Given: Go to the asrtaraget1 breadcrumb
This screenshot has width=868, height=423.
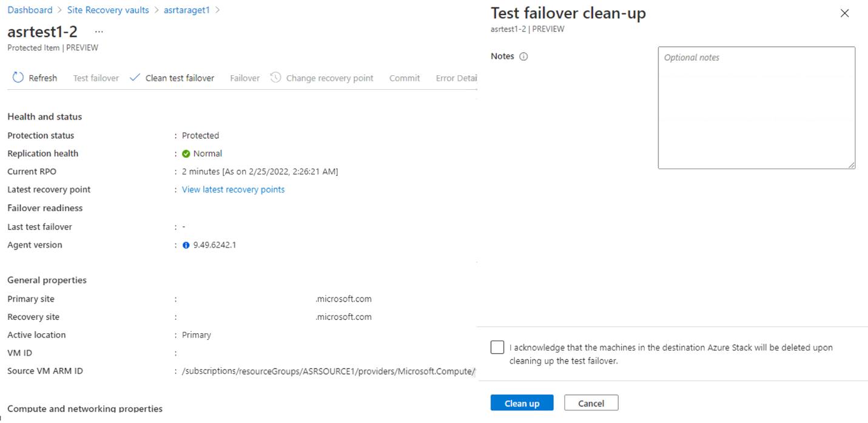Looking at the screenshot, I should (186, 10).
